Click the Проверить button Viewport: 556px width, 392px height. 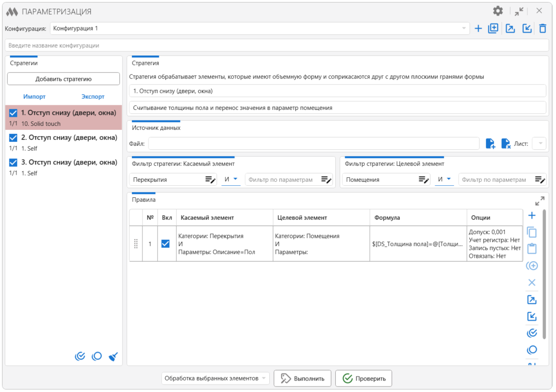pos(364,379)
